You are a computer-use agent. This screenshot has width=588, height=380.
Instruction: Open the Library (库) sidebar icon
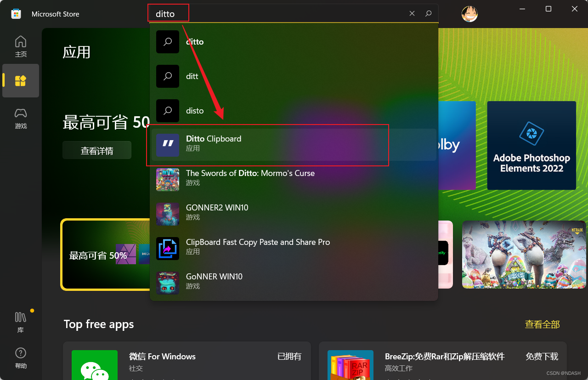click(x=21, y=322)
